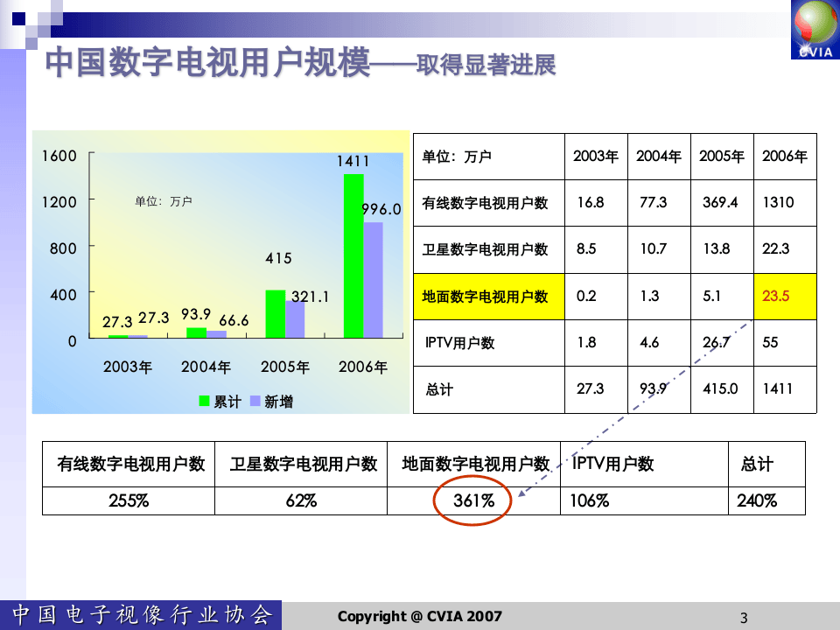Click the red highlighted value 23.5
The height and width of the screenshot is (630, 840).
(x=776, y=296)
